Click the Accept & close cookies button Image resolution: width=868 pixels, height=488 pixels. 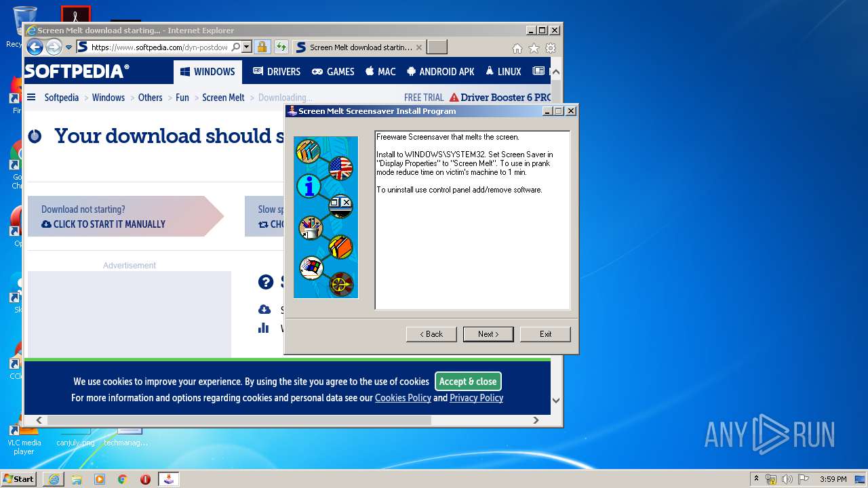click(x=468, y=382)
